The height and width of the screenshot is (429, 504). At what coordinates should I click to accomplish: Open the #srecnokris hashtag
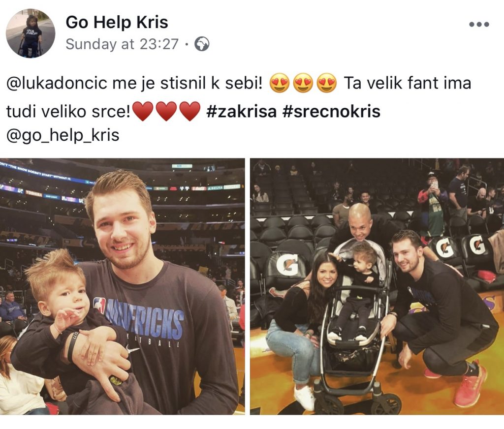point(331,112)
